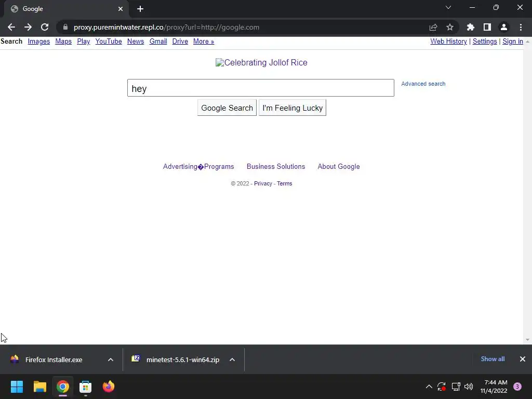Screen dimensions: 532x399
Task: Click the Sign in link
Action: (x=513, y=42)
